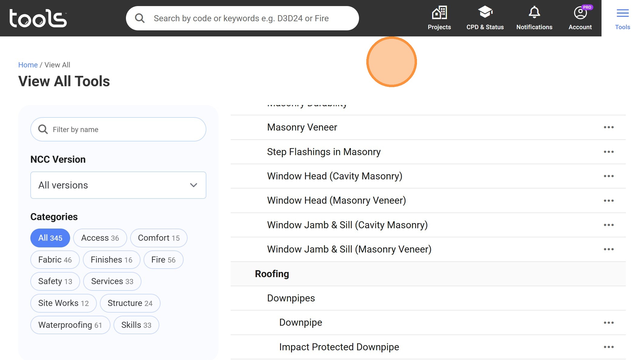Toggle the Fire 56 category chip

163,260
